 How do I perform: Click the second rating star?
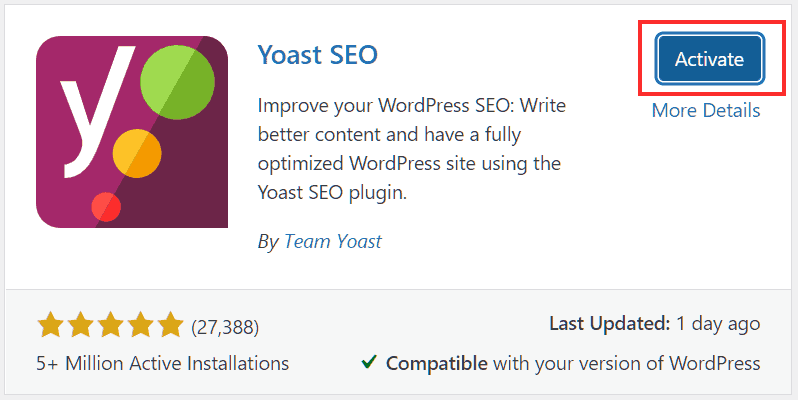[x=80, y=325]
